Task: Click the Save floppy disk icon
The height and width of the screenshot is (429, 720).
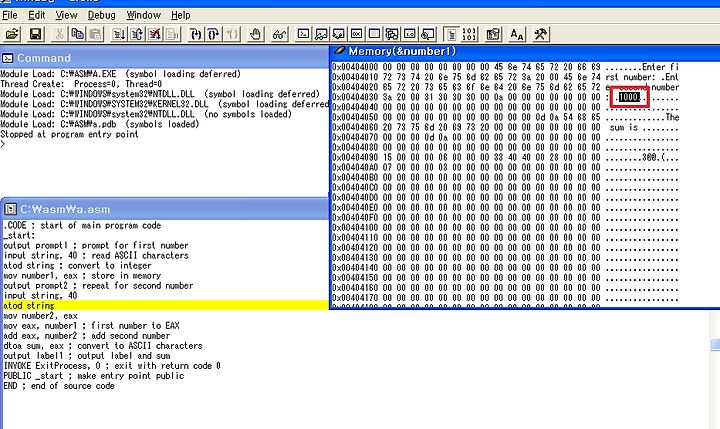Action: tap(36, 34)
